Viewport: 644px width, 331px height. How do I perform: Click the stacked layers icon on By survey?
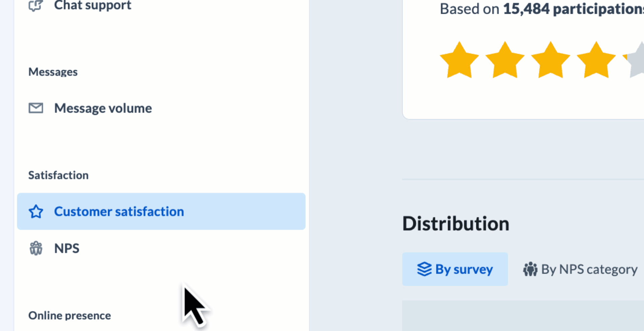click(424, 269)
